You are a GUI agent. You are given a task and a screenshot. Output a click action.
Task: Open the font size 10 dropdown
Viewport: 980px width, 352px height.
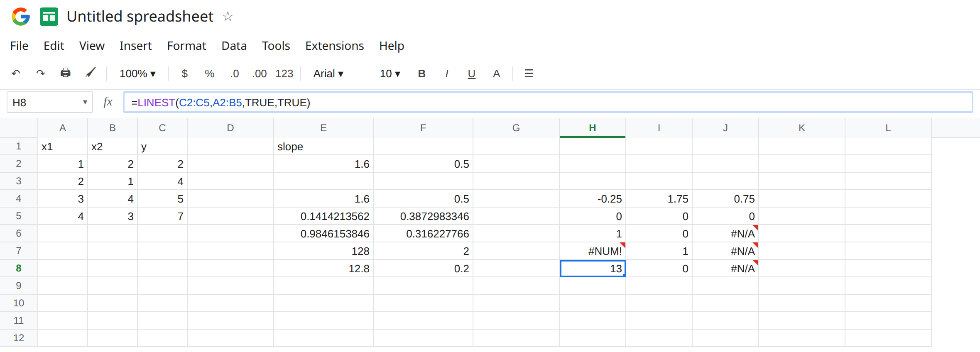[x=390, y=73]
